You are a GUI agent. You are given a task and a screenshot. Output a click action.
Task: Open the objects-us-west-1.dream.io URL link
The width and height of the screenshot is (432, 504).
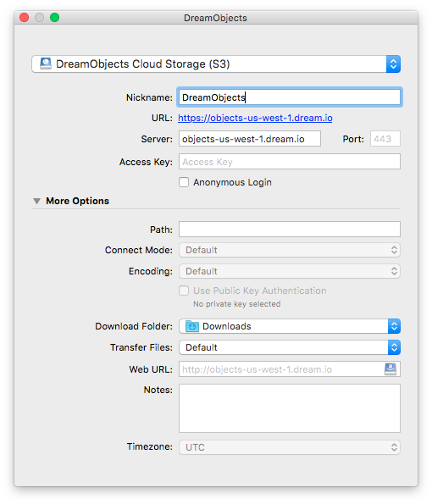255,118
